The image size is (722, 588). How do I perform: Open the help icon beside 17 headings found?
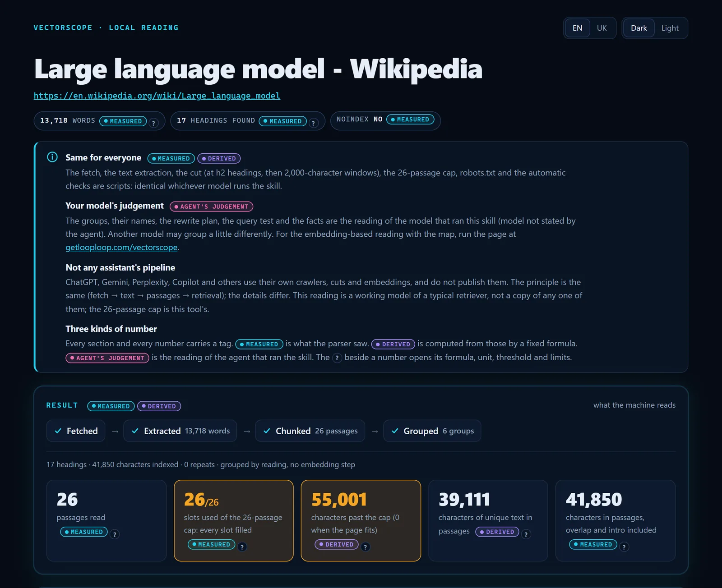[x=314, y=123]
